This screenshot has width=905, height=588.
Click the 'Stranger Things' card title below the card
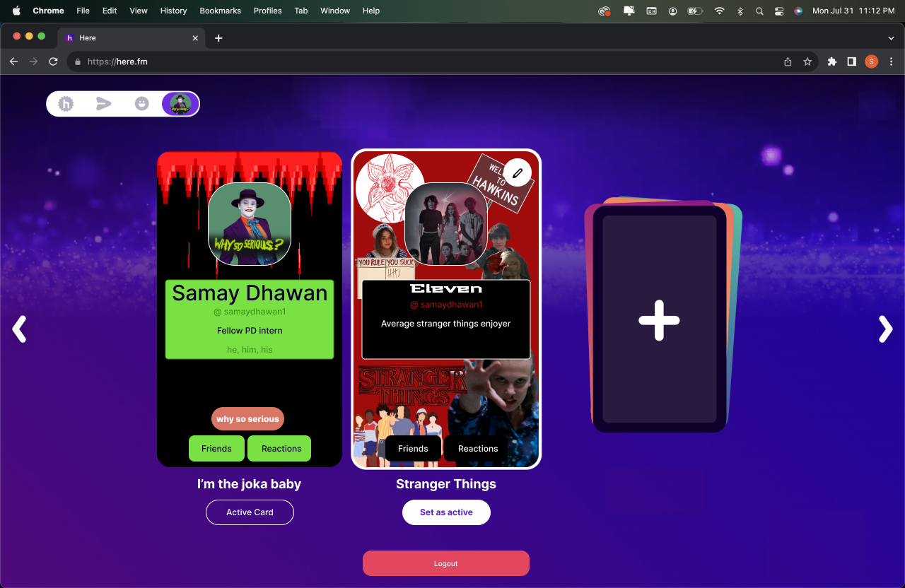[x=446, y=484]
